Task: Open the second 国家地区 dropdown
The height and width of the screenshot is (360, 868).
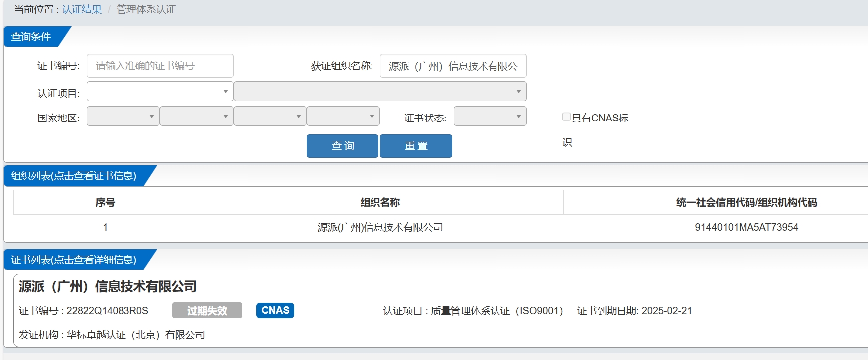Action: (x=197, y=116)
